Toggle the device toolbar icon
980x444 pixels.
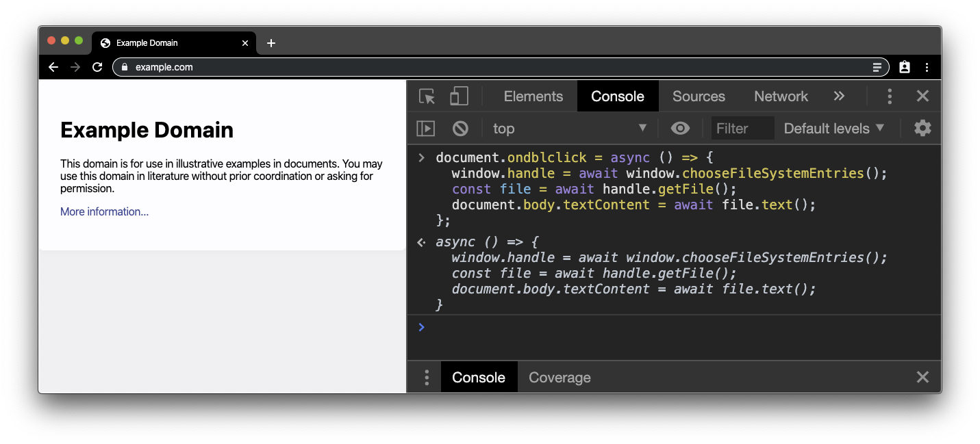[459, 96]
